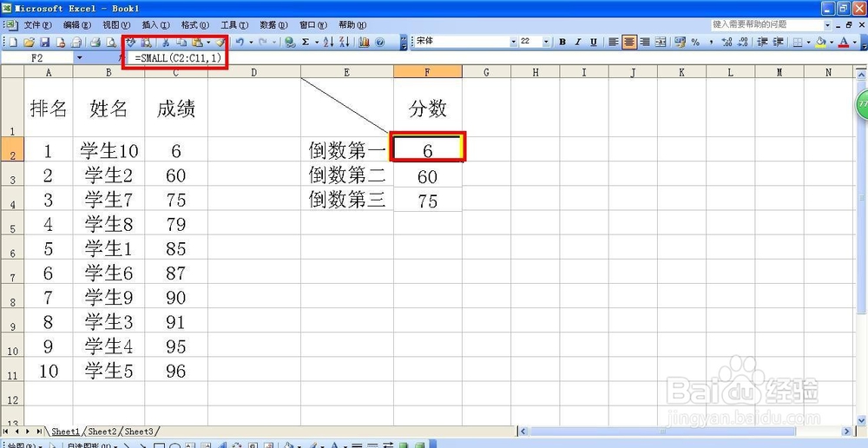Open the 编辑 (Edit) menu
The width and height of the screenshot is (868, 448).
pyautogui.click(x=77, y=25)
